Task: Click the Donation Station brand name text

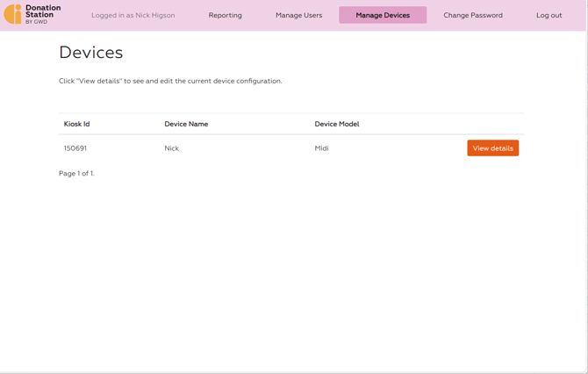Action: tap(43, 11)
